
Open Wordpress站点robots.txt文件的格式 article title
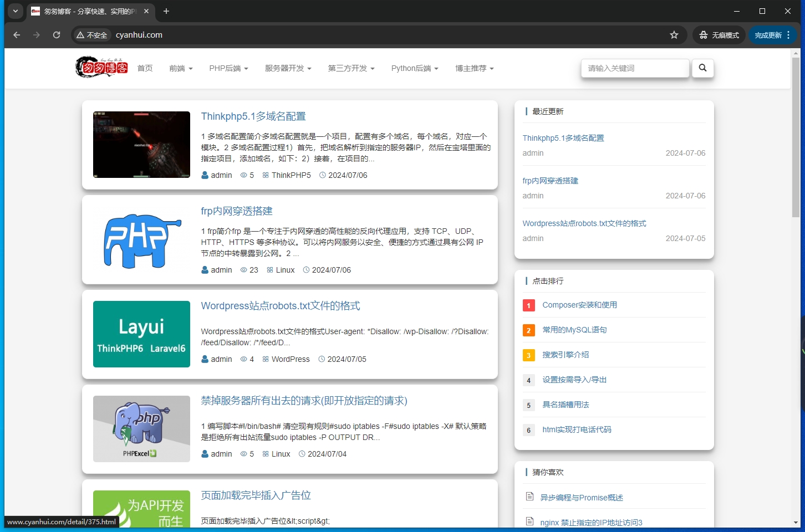coord(281,306)
